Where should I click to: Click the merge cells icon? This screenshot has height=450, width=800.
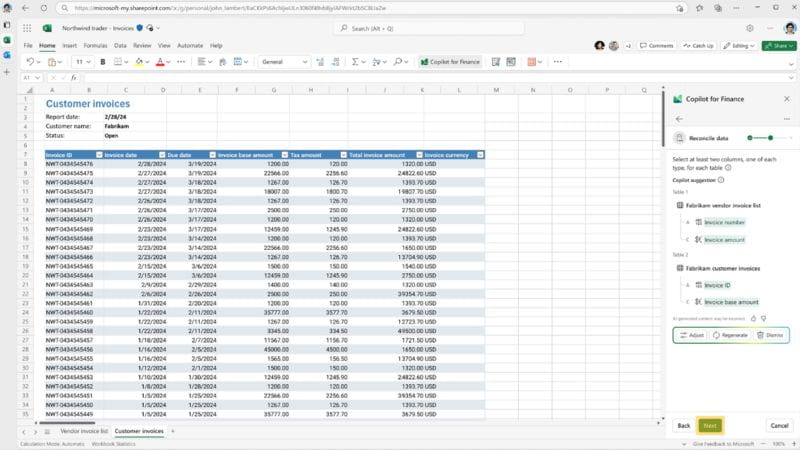coord(237,62)
